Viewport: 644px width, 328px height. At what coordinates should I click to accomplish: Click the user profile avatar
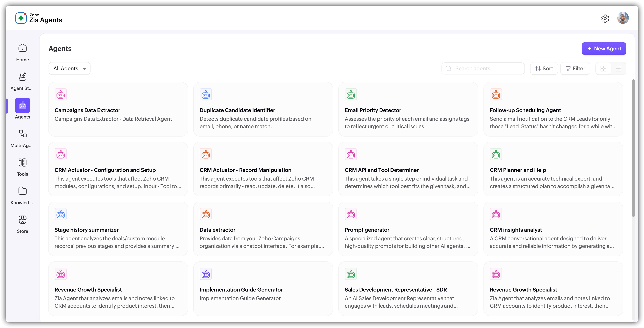click(x=623, y=18)
